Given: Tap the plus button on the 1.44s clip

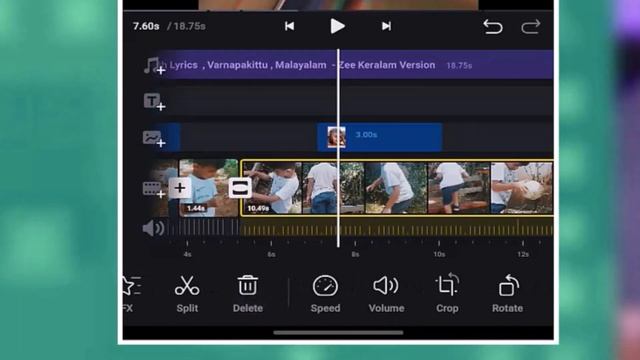Looking at the screenshot, I should (180, 188).
